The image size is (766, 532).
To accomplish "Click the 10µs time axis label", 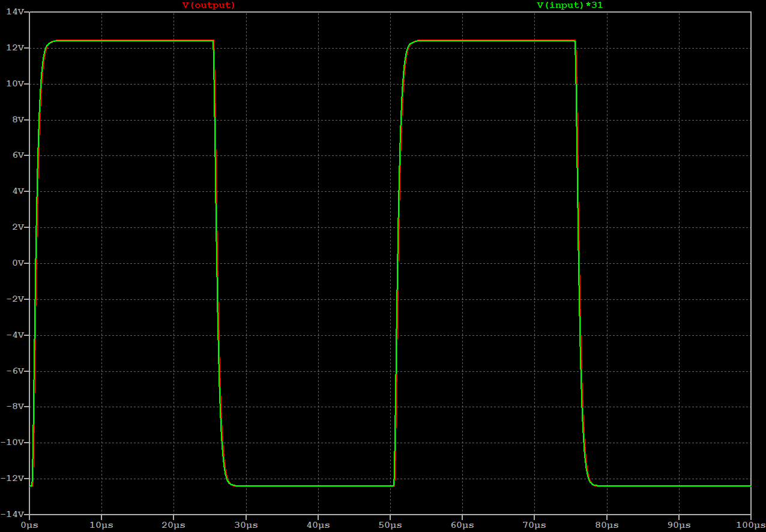I will (101, 525).
